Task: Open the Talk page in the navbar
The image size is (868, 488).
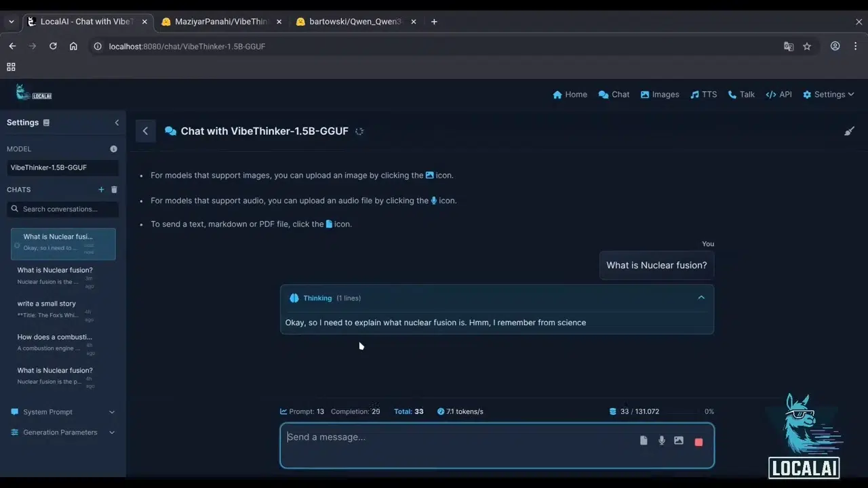Action: (741, 94)
